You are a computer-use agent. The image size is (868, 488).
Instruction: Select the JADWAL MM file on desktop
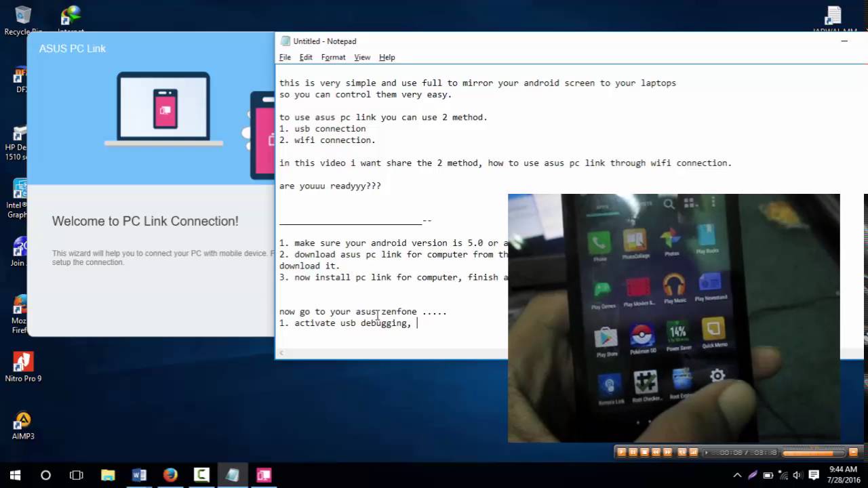pos(834,20)
